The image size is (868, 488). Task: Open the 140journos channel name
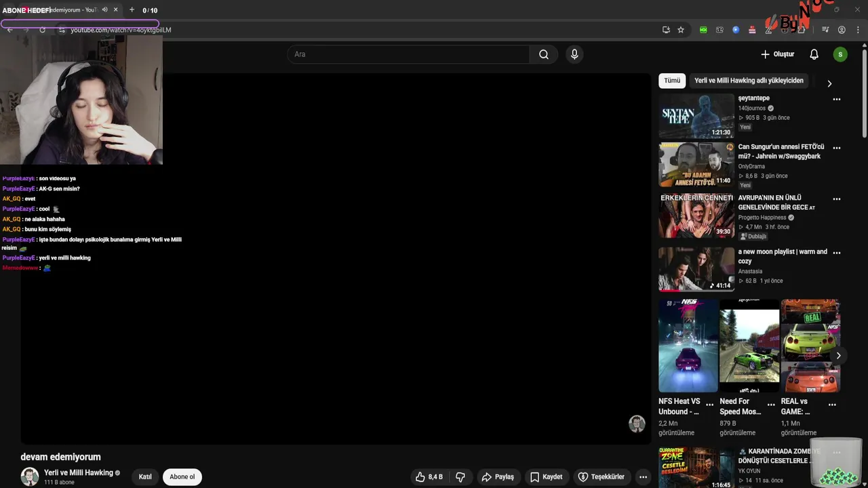point(752,108)
